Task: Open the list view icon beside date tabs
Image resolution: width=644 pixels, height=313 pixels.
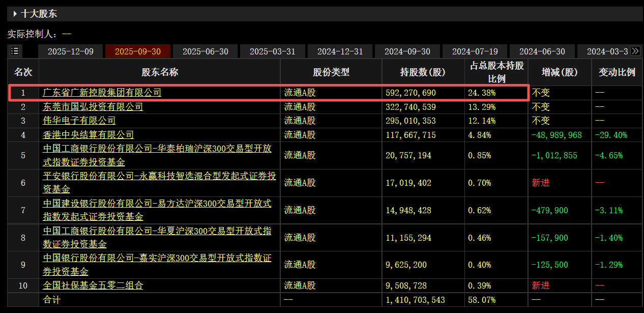Action: [x=15, y=50]
